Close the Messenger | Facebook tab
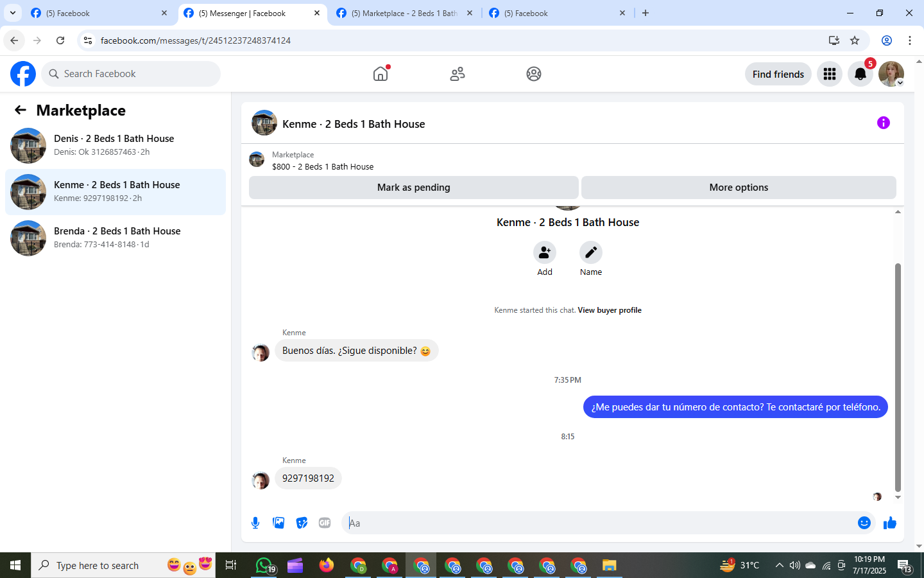Image resolution: width=924 pixels, height=578 pixels. click(x=317, y=13)
